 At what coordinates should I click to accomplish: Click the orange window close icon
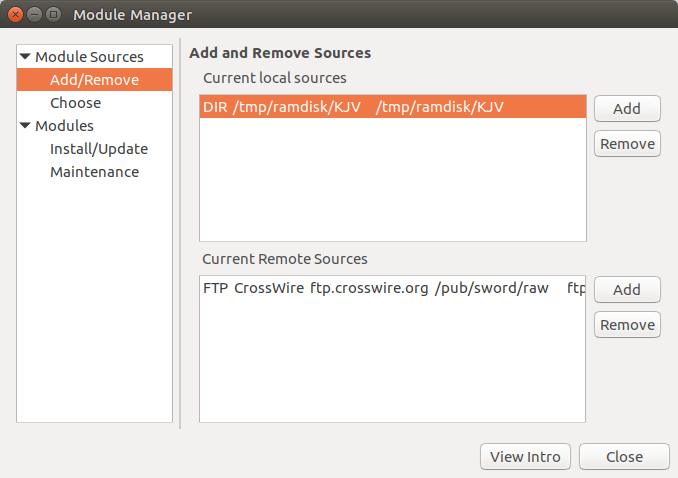pyautogui.click(x=15, y=15)
